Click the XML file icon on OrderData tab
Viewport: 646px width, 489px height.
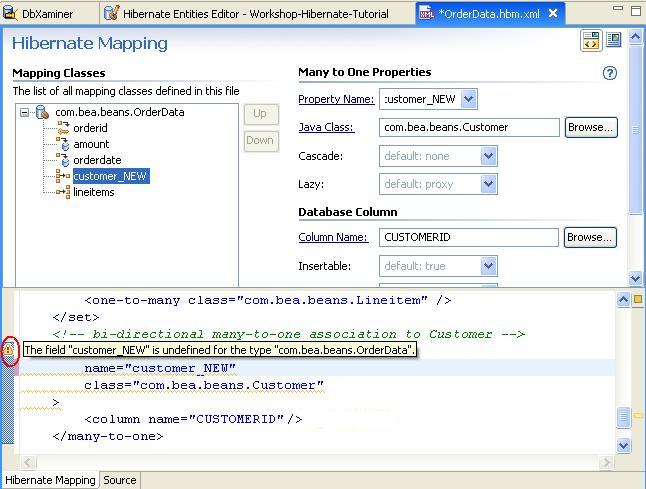(426, 13)
